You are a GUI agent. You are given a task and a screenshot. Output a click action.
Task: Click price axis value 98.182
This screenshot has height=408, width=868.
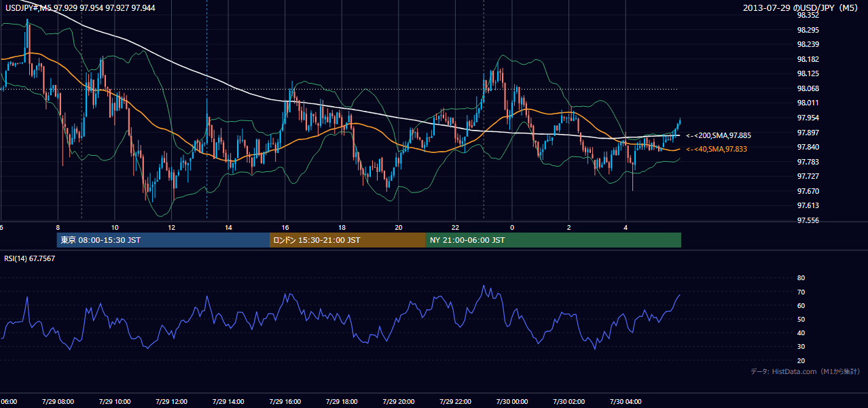pos(808,59)
